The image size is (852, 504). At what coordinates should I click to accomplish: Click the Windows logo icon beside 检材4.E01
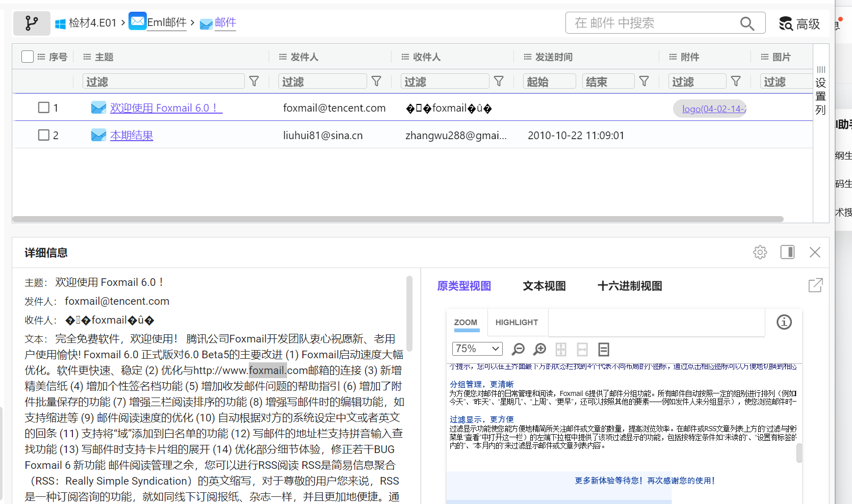click(x=60, y=23)
